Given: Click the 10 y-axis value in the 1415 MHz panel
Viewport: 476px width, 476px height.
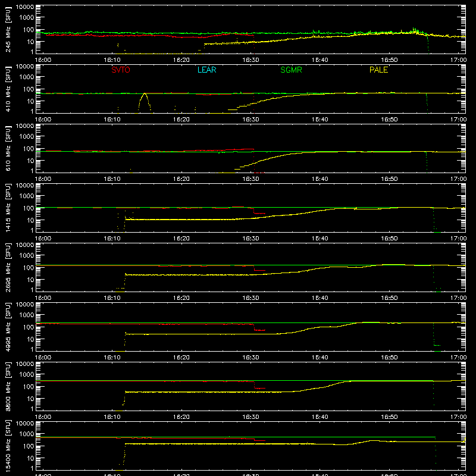Looking at the screenshot, I should click(x=30, y=220).
